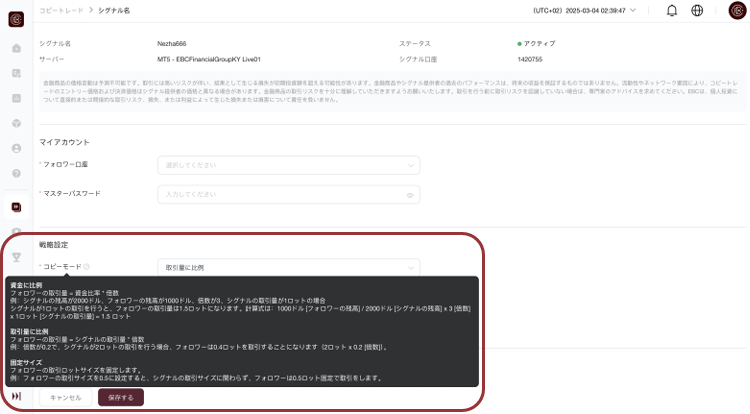Click the キャンセル button
The width and height of the screenshot is (750, 414).
66,398
